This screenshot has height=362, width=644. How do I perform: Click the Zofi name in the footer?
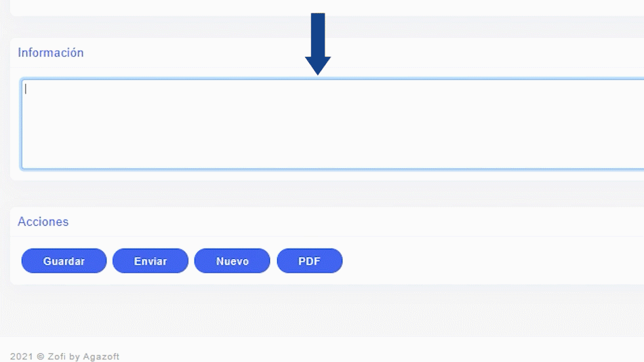[x=57, y=357]
